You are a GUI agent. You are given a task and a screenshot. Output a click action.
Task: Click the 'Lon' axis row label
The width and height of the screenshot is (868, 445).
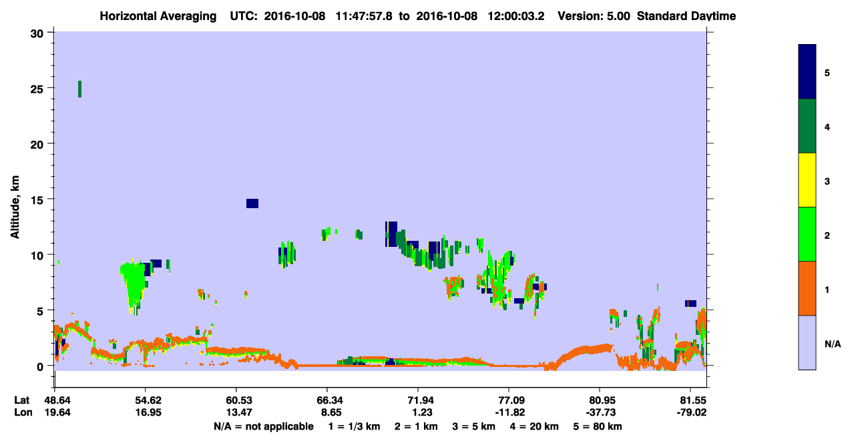coord(23,413)
